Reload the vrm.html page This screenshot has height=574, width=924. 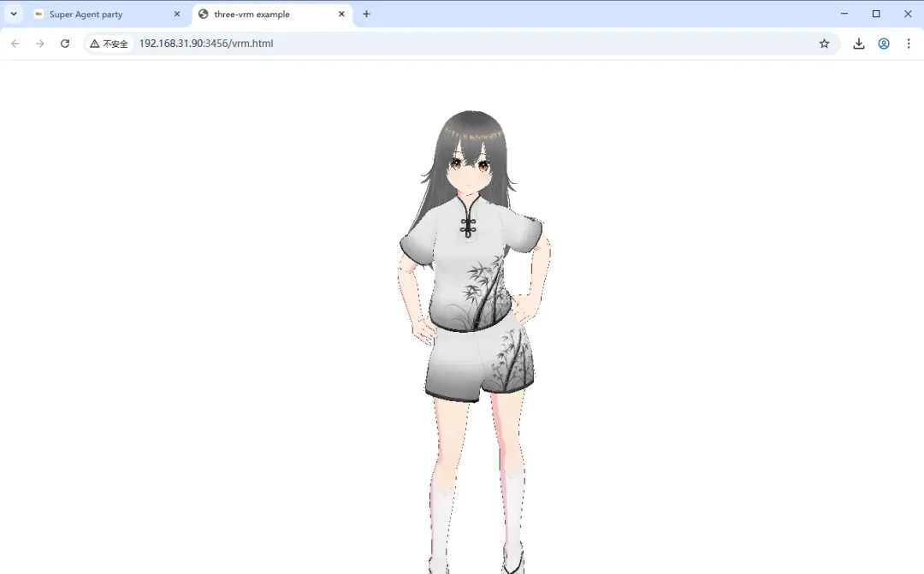click(x=65, y=44)
